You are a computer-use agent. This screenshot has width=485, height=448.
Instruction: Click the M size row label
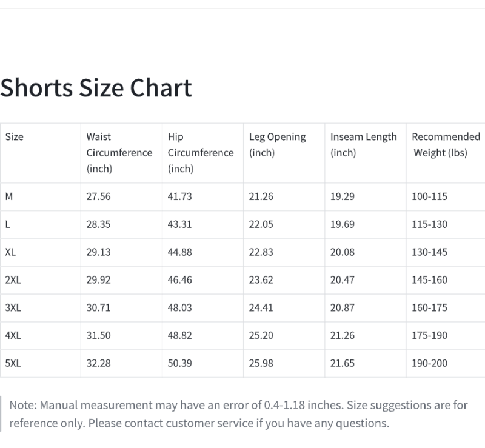click(9, 196)
